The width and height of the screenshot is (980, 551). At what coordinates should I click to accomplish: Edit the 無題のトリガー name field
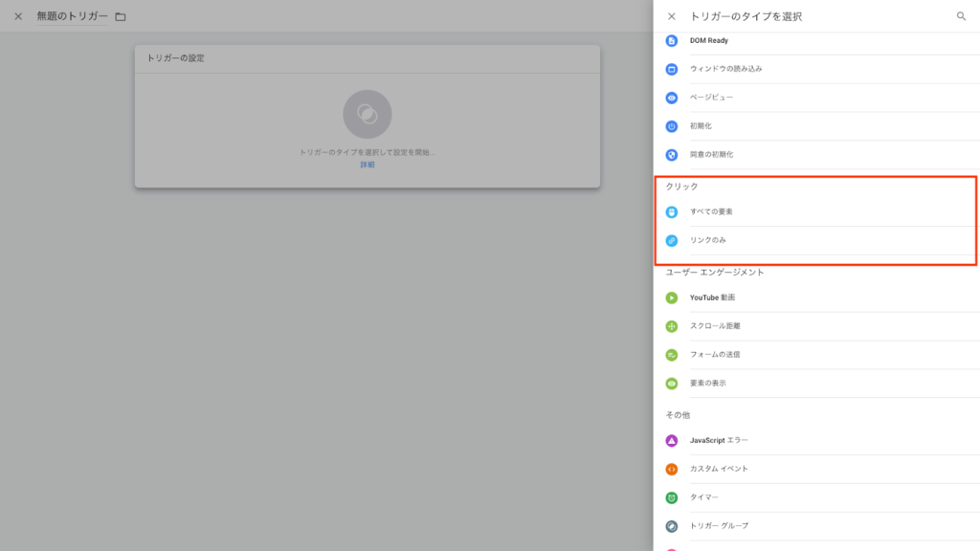72,16
